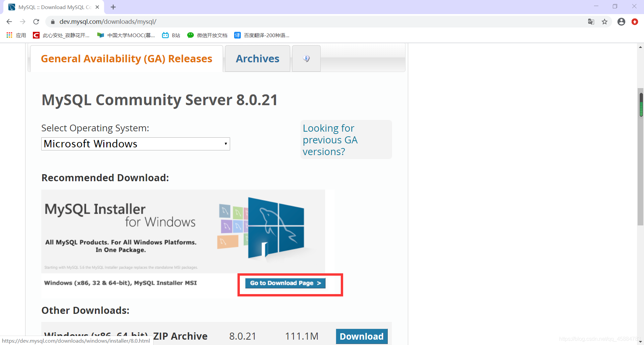Open the Chrome profile avatar
The height and width of the screenshot is (345, 644).
(x=621, y=22)
